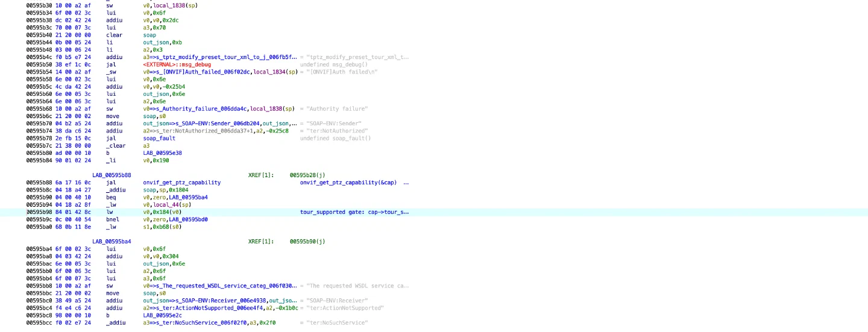Select address 00595b30 in the listing

tap(39, 5)
